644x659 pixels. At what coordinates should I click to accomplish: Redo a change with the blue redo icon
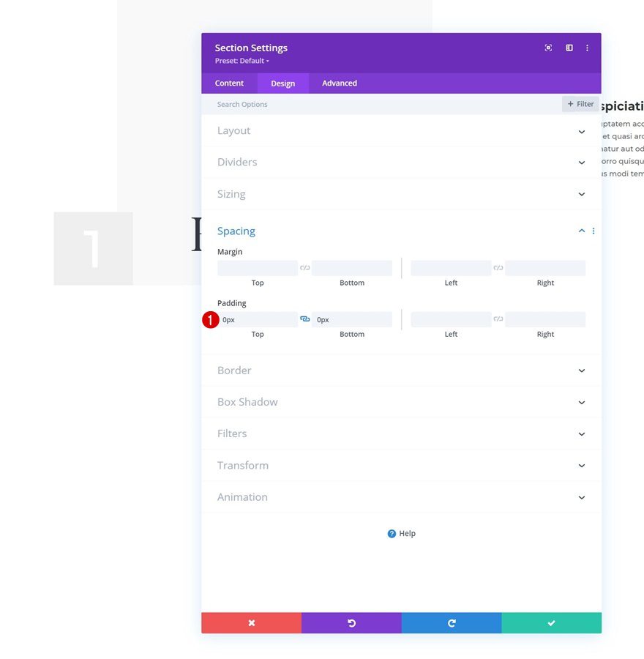pos(452,622)
